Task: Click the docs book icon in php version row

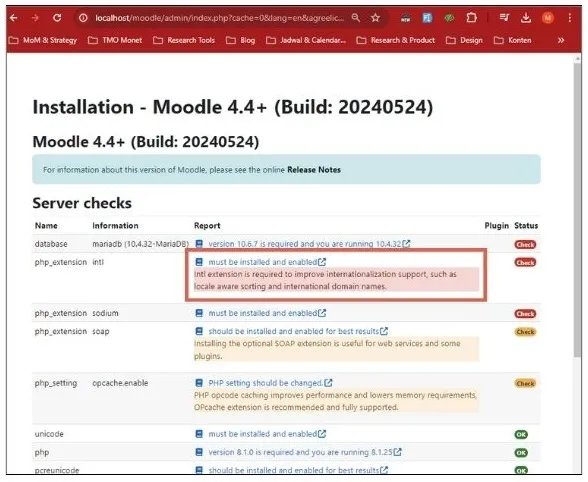Action: pos(199,452)
